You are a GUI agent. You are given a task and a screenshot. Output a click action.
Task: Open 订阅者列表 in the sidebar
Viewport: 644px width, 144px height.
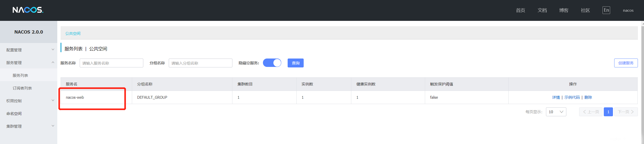[22, 88]
